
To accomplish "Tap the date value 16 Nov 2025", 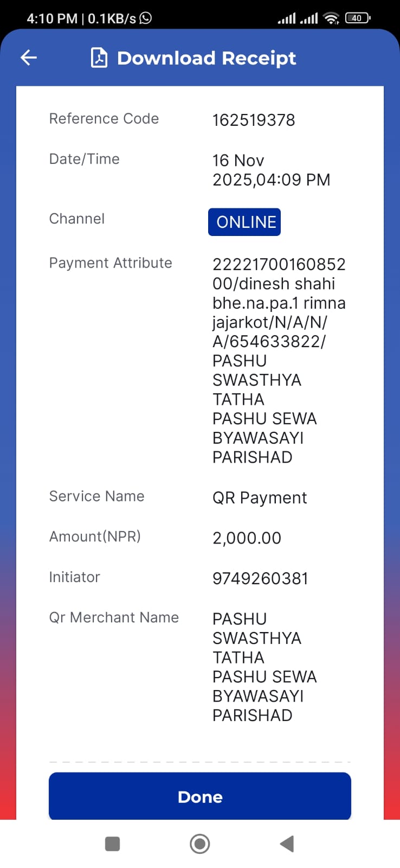I will click(271, 170).
